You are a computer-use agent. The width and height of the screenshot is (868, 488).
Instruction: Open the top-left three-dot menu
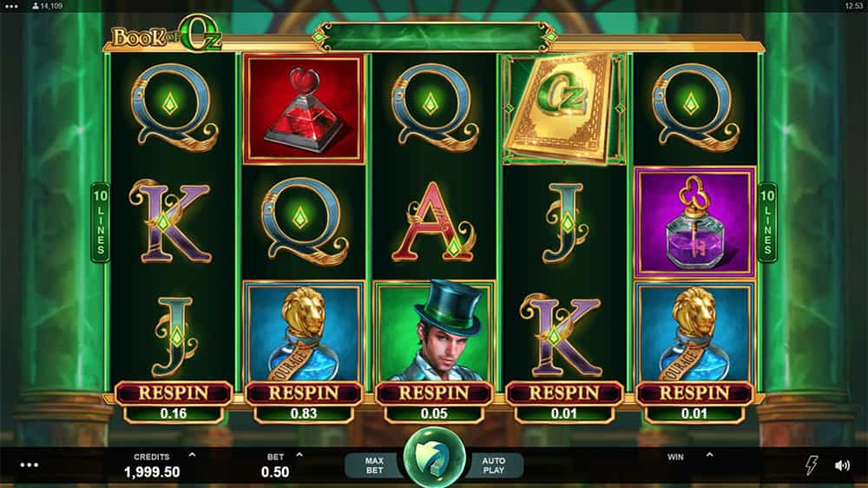[x=11, y=6]
